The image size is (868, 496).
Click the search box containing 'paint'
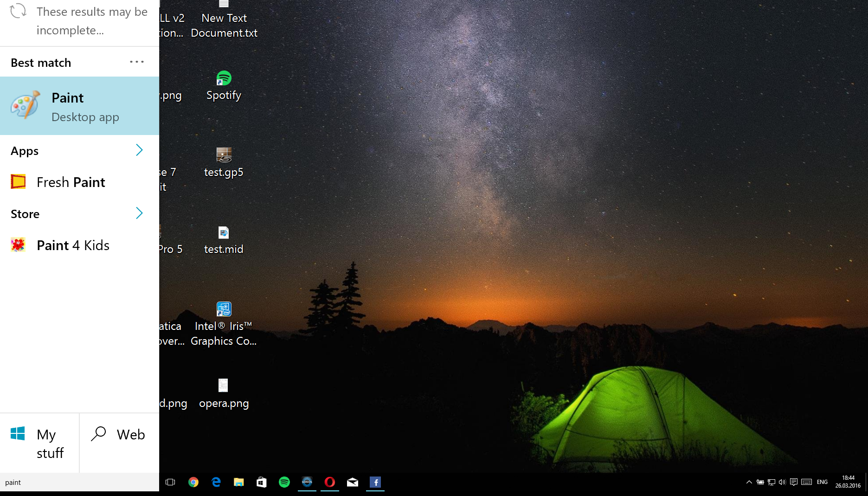point(79,483)
